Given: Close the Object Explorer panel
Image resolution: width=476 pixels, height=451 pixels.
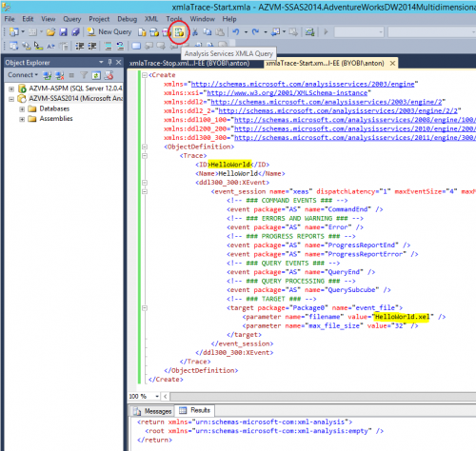Looking at the screenshot, I should [119, 62].
